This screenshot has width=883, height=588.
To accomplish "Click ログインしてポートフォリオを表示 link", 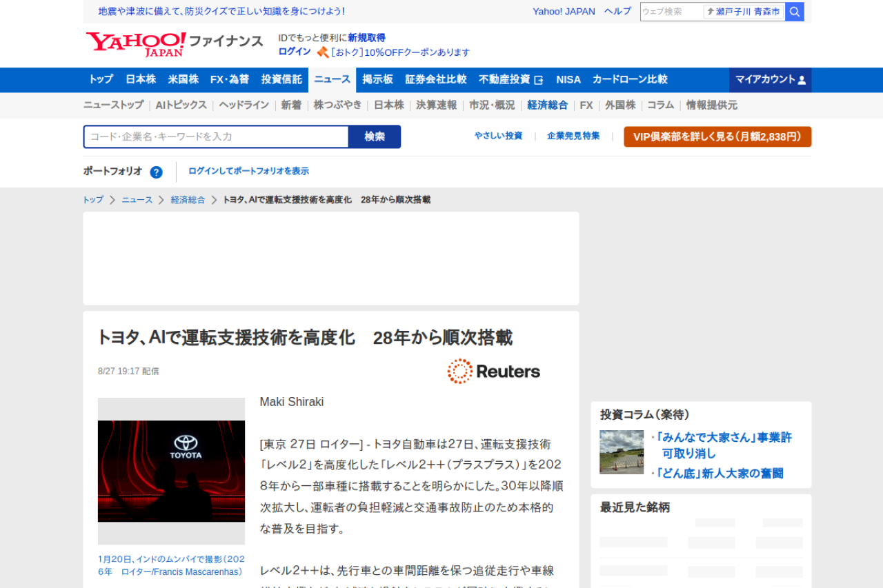I will [x=248, y=171].
